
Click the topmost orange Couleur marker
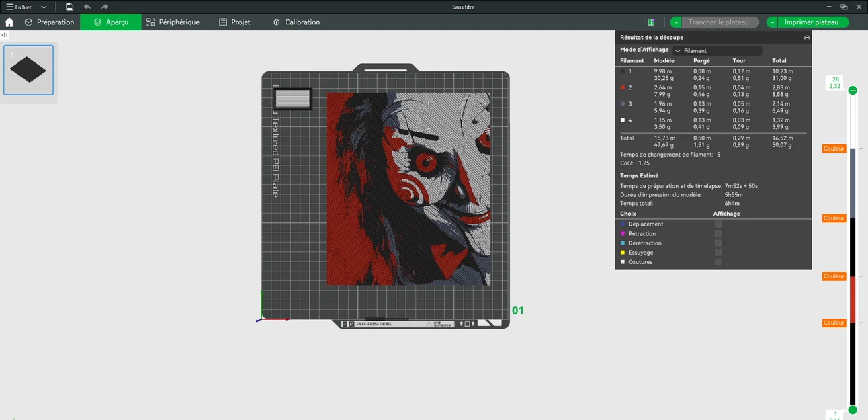(x=834, y=149)
